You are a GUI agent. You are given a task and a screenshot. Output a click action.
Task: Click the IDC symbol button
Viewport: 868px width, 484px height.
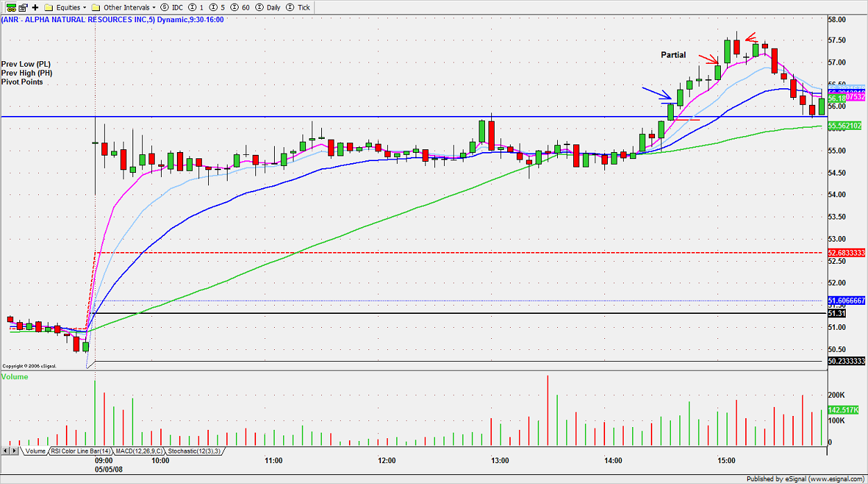[x=171, y=7]
